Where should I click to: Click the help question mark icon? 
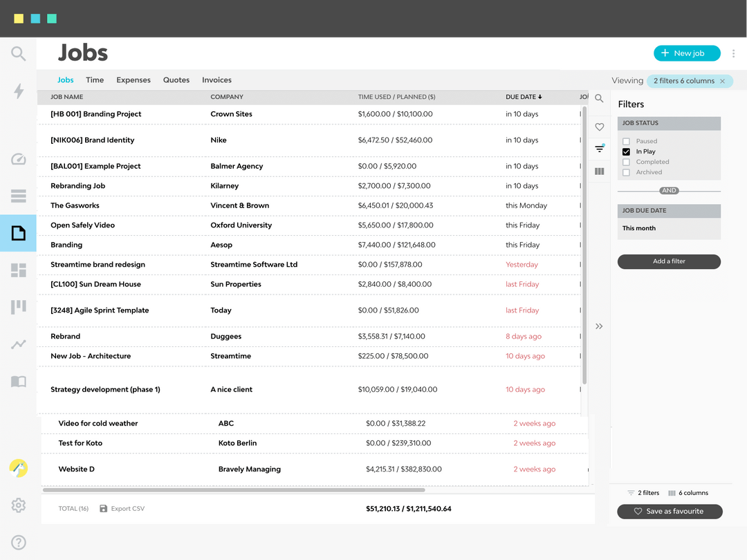19,543
